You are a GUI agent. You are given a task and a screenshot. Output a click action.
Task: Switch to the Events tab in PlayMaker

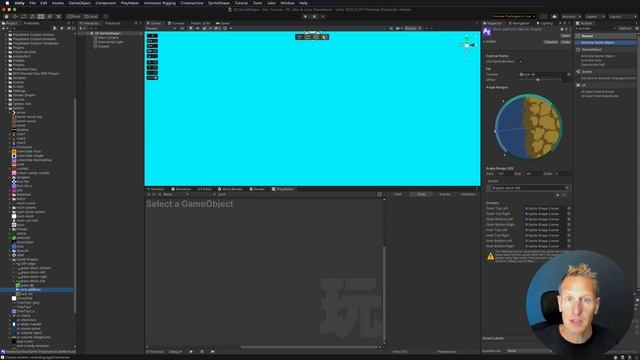click(x=444, y=194)
